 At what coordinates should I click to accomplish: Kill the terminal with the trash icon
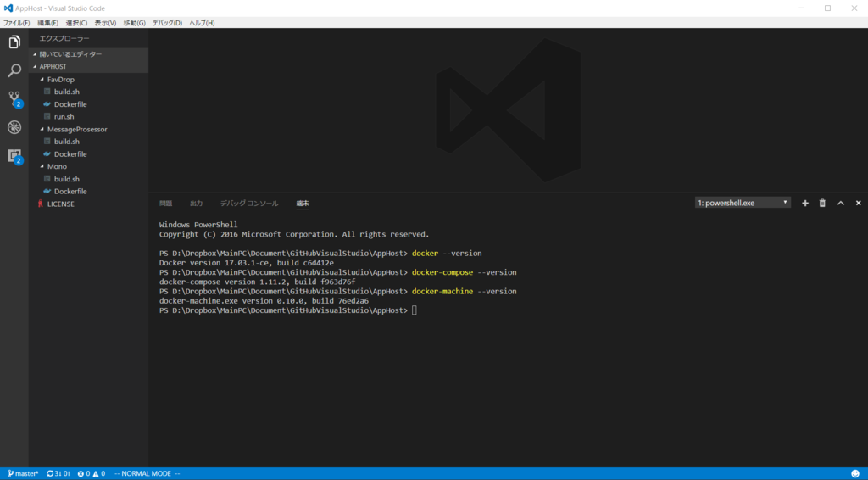[x=822, y=204]
